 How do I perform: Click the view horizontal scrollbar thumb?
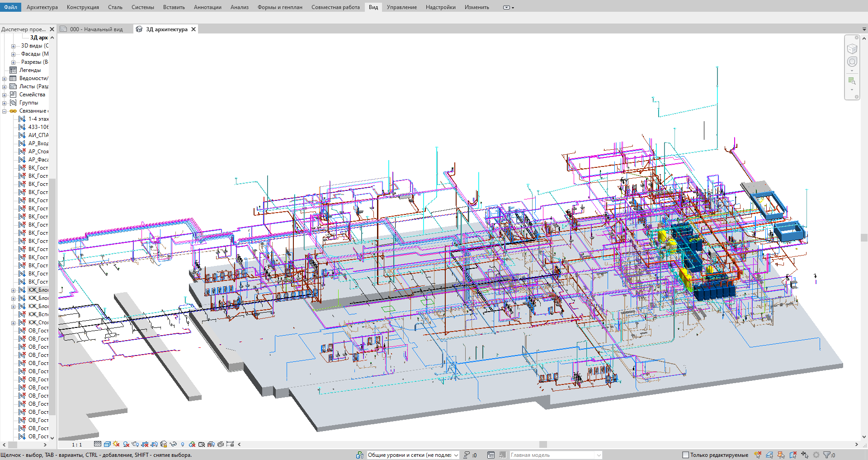(x=543, y=444)
